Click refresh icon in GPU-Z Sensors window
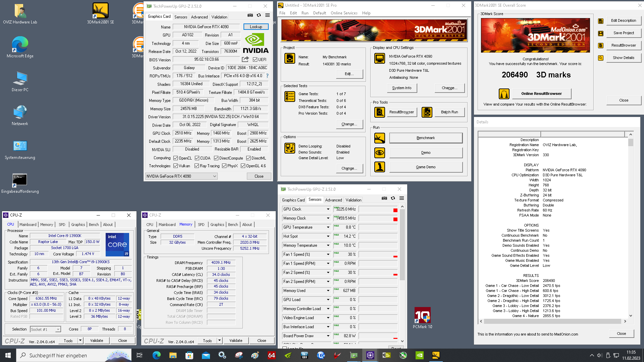Image resolution: width=644 pixels, height=362 pixels. point(393,198)
